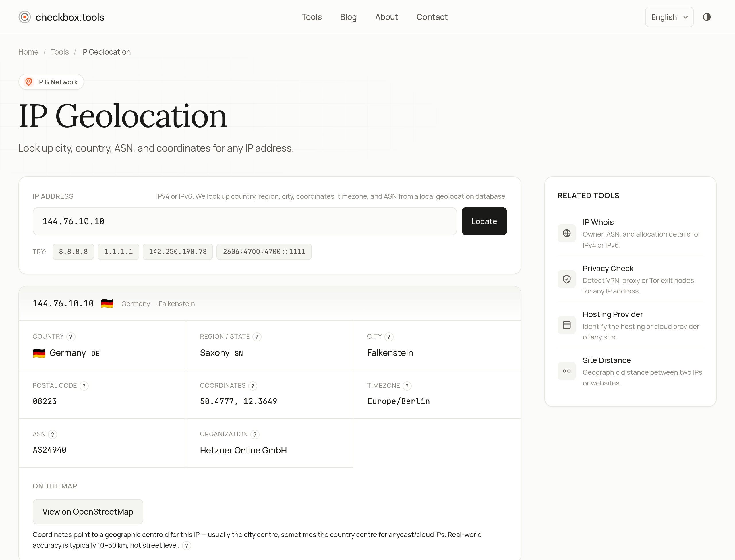Open the About page

[386, 17]
